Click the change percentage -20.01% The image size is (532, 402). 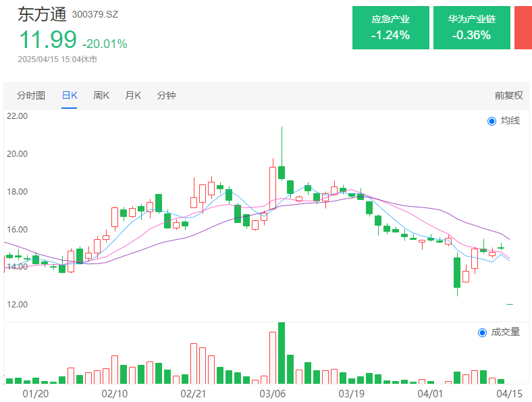pyautogui.click(x=105, y=44)
